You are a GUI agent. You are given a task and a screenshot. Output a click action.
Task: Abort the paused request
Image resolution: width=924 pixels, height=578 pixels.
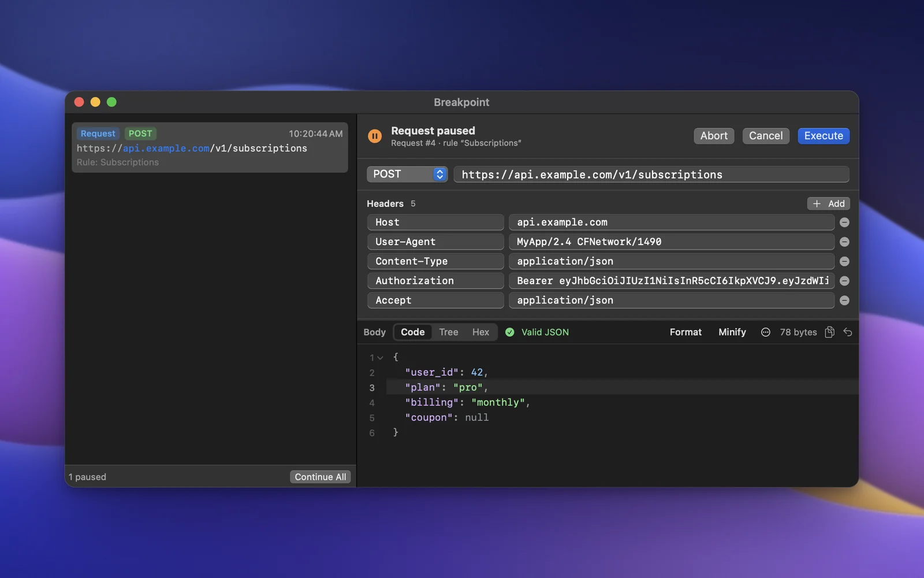coord(714,136)
